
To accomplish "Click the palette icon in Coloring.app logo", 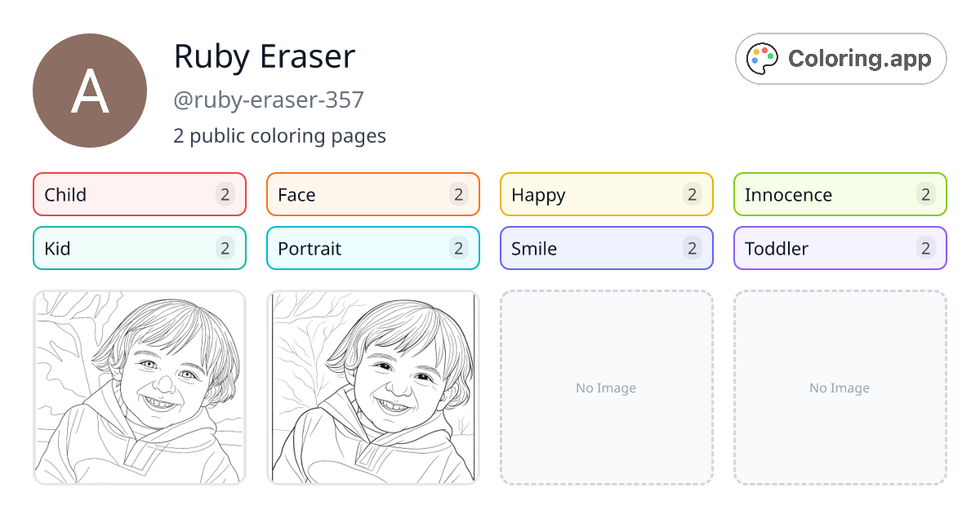I will 761,58.
